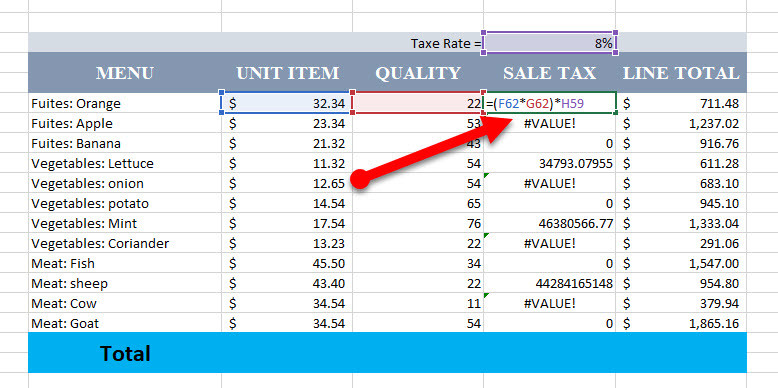Screen dimensions: 778x388
Task: Select the 'Vegetables: Coriander' cell
Action: tap(125, 243)
